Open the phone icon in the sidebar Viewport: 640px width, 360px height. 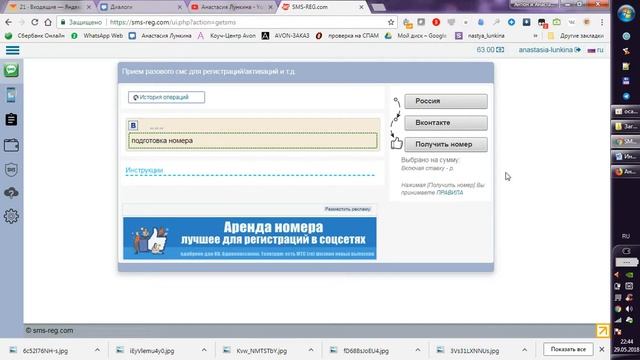tap(11, 95)
